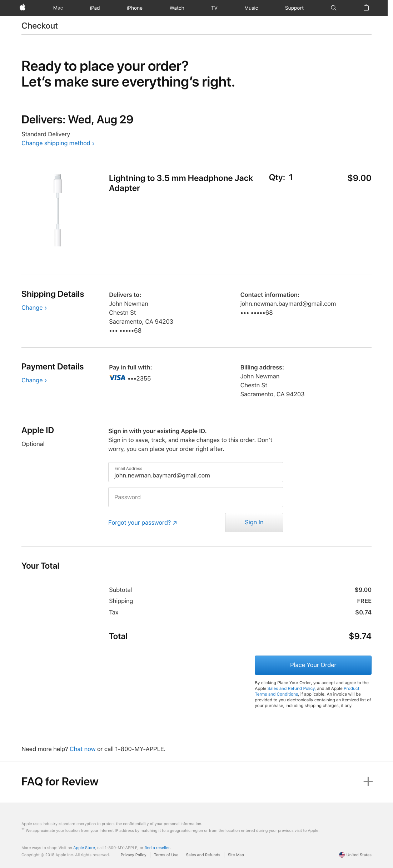393x868 pixels.
Task: Open the Support menu item
Action: tap(294, 8)
